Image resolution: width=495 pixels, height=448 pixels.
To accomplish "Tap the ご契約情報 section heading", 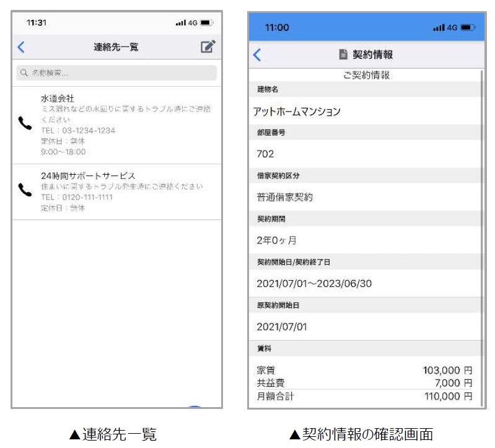I will click(x=366, y=75).
